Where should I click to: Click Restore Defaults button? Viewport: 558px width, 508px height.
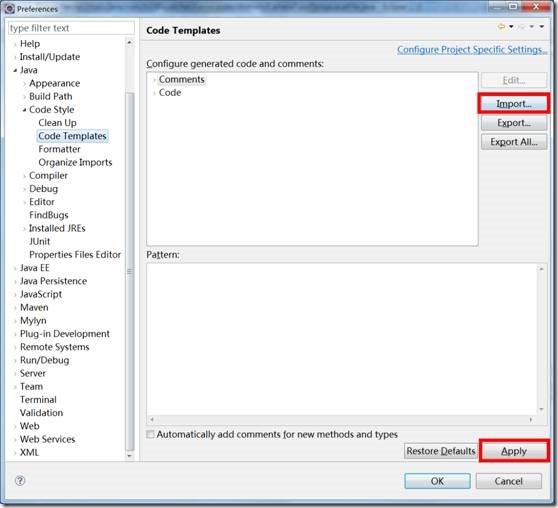[441, 451]
